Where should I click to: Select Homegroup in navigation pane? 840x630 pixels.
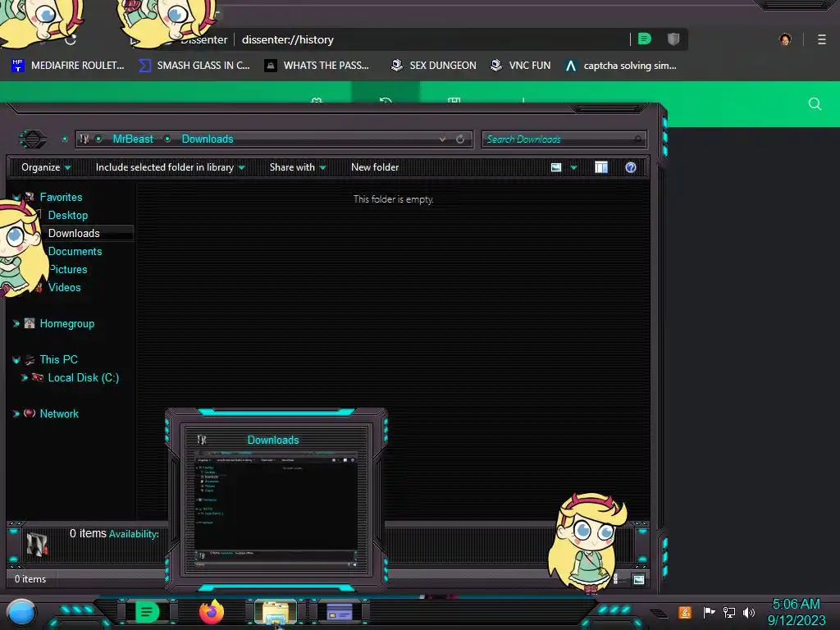[67, 323]
